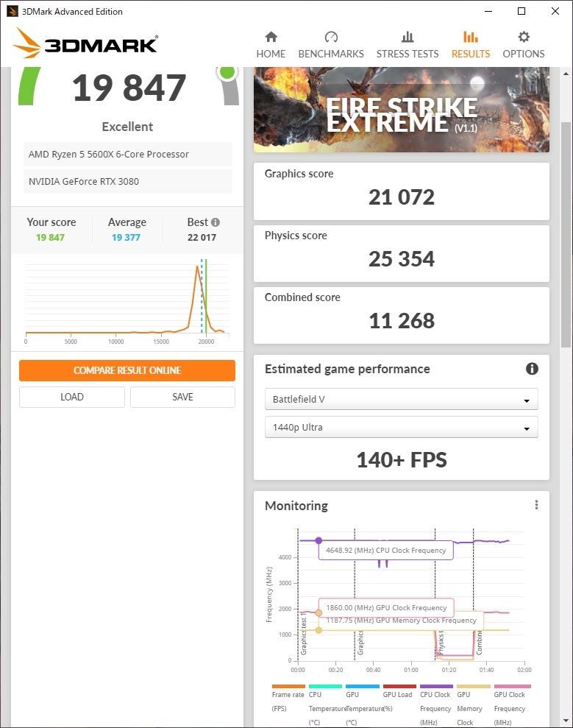Image resolution: width=573 pixels, height=728 pixels.
Task: Click the 140+ FPS estimate
Action: point(402,460)
